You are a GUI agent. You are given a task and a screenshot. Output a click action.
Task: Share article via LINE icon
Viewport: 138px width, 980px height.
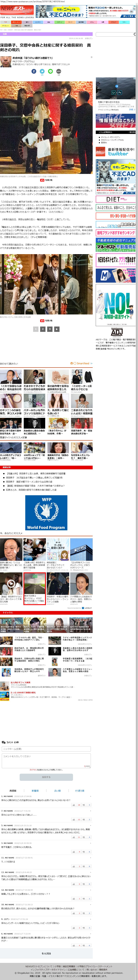point(50,71)
